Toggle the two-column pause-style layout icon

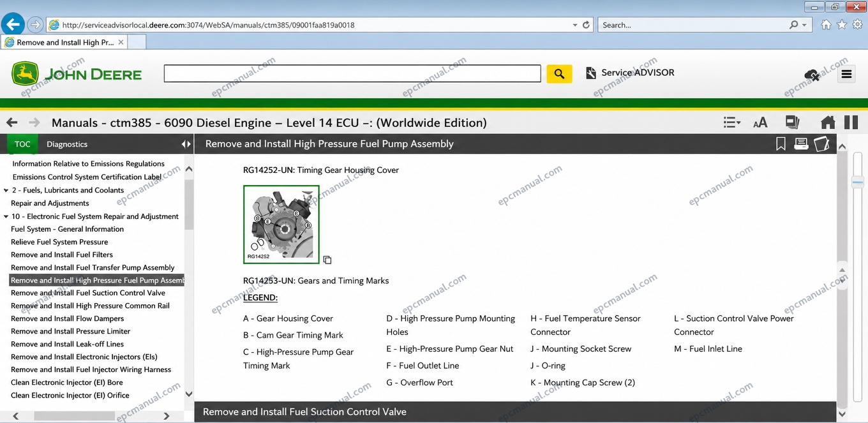(851, 122)
